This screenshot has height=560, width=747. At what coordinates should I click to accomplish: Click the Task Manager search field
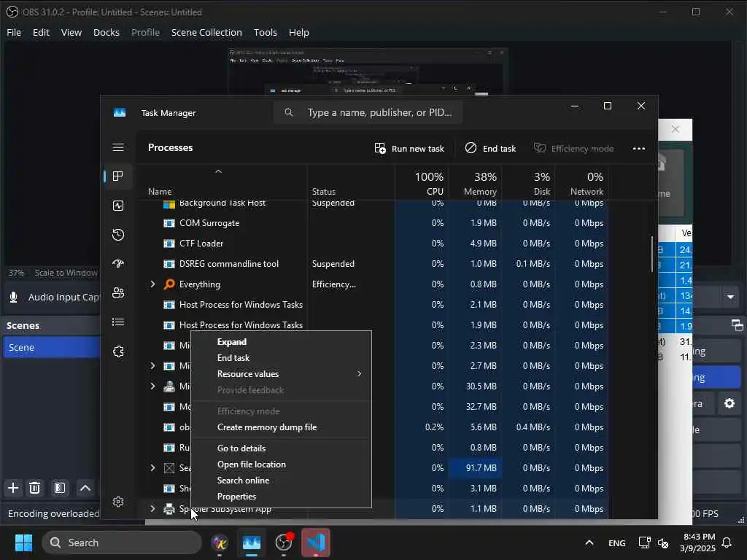click(368, 112)
